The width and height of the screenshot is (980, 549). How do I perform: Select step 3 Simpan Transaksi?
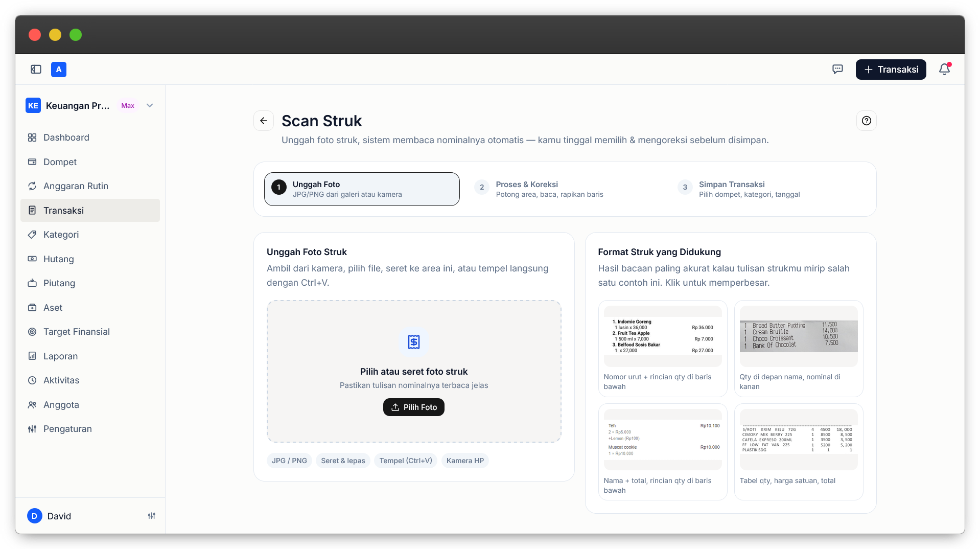point(768,189)
